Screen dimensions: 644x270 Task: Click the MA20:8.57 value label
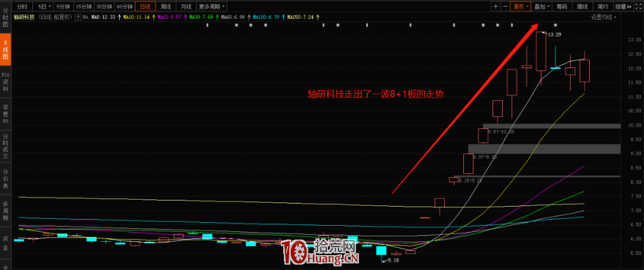pos(171,17)
